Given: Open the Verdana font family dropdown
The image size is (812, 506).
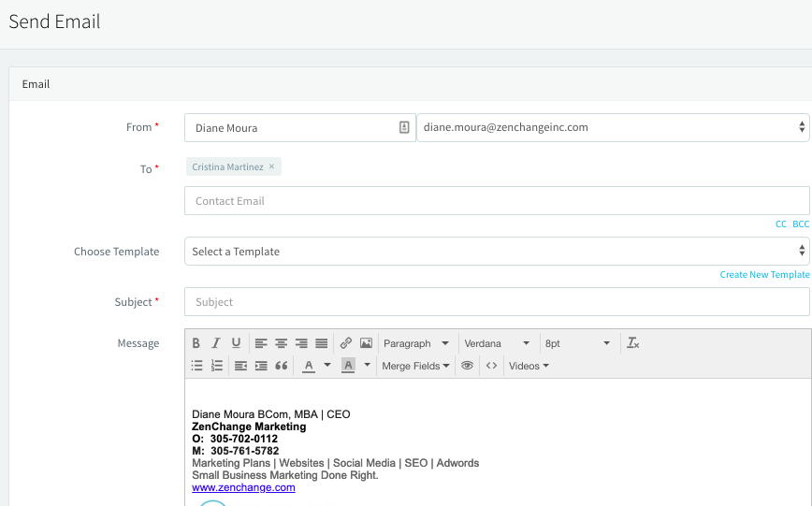Looking at the screenshot, I should (497, 343).
